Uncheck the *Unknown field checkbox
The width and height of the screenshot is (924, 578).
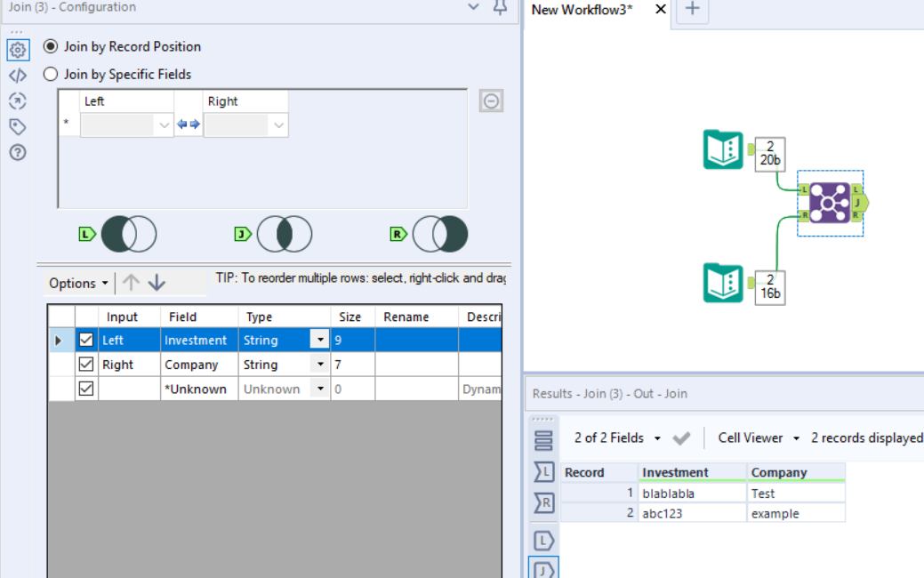click(x=85, y=388)
